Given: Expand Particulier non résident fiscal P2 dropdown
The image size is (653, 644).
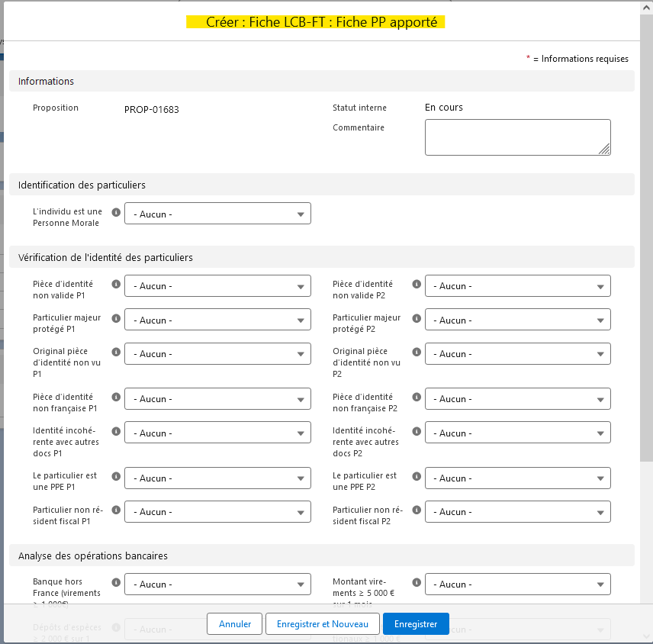Looking at the screenshot, I should click(517, 512).
